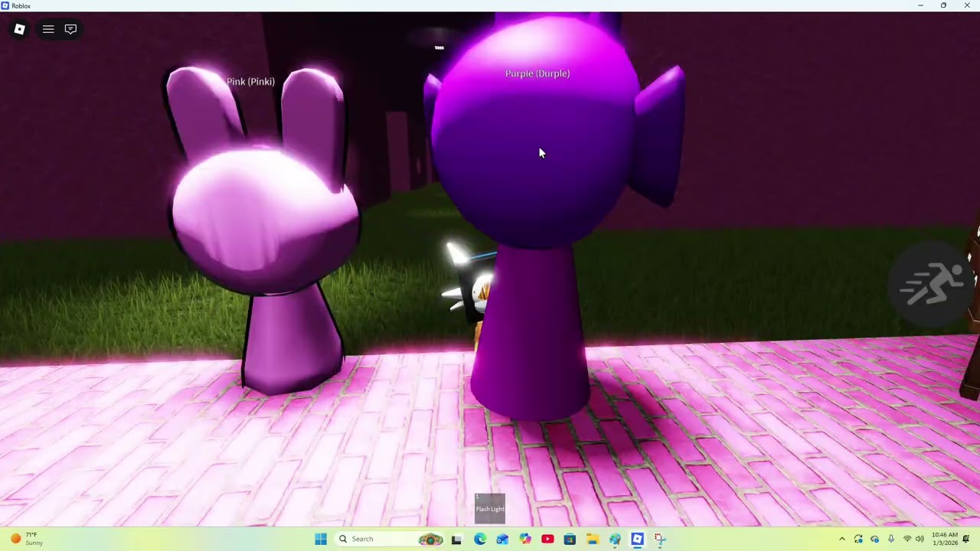Show hidden system tray icons

pyautogui.click(x=842, y=539)
